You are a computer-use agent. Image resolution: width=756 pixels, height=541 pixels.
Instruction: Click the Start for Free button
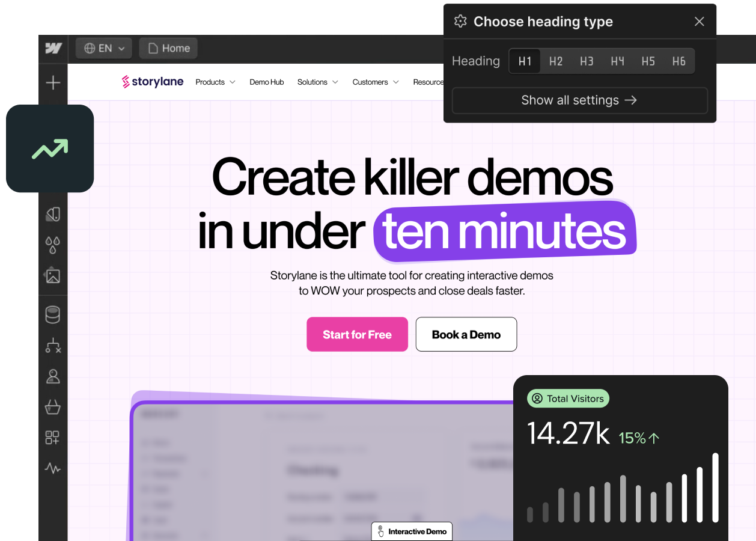[x=358, y=334]
